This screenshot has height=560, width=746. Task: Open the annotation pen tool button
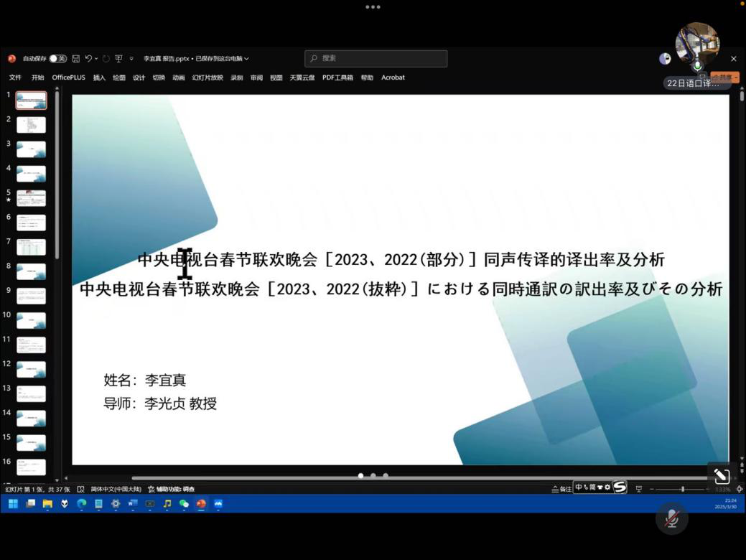click(x=722, y=475)
